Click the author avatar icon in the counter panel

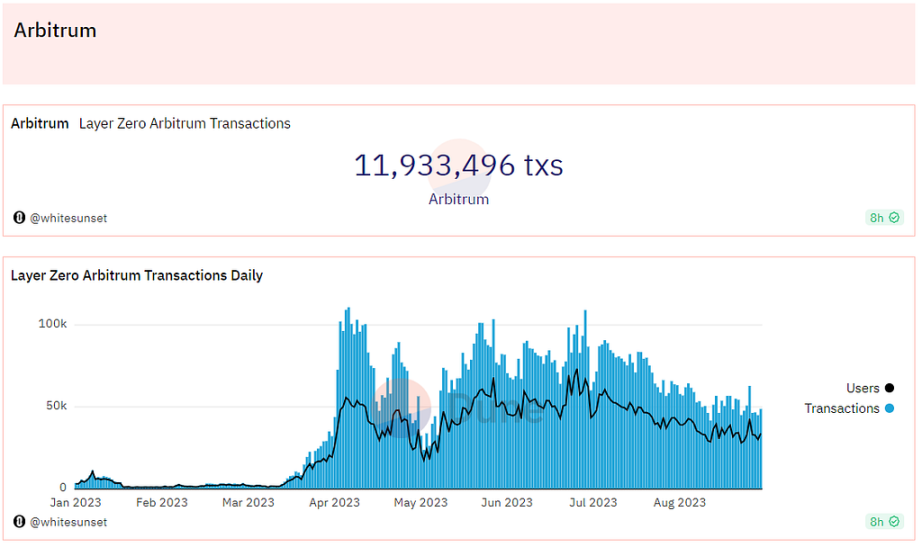(x=19, y=218)
